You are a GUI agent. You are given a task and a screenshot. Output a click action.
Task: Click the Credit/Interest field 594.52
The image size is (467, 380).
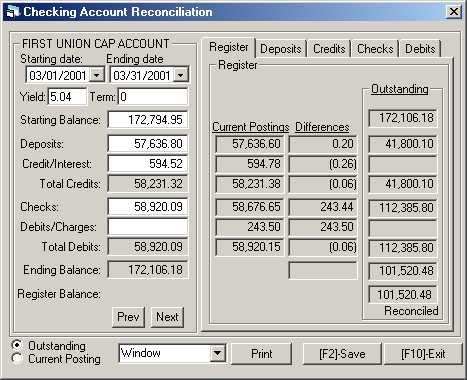(x=148, y=164)
